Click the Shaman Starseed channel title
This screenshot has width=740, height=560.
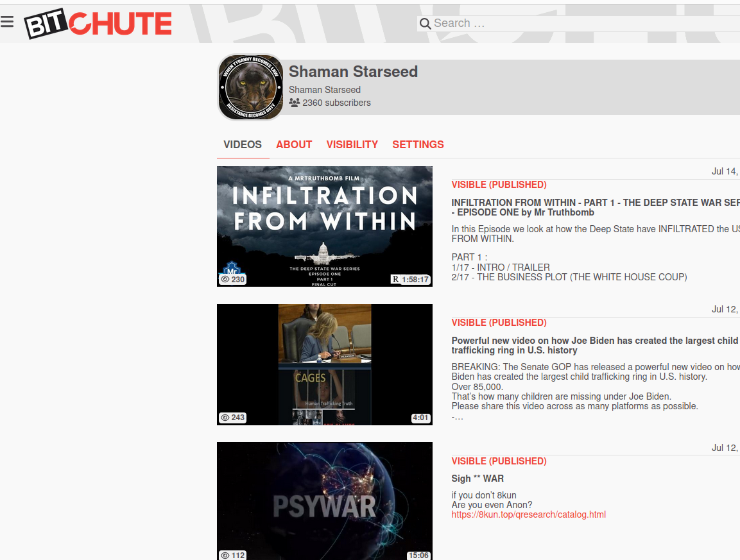[353, 71]
